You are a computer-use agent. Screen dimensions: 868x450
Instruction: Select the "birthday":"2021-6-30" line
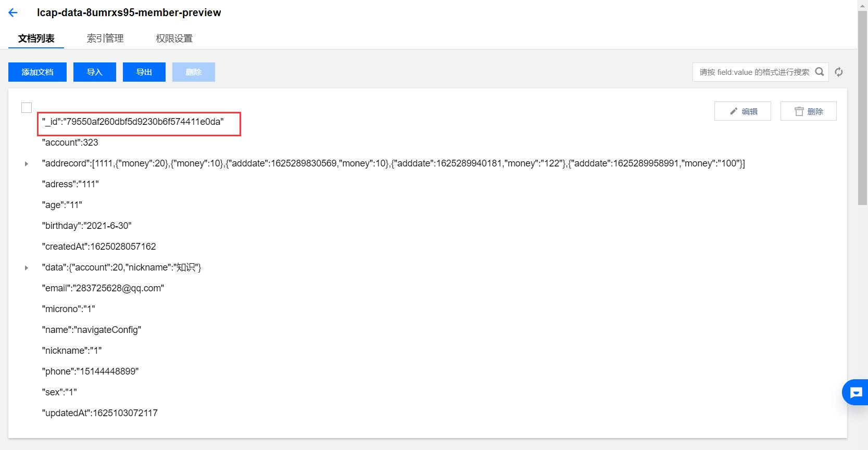[x=87, y=226]
